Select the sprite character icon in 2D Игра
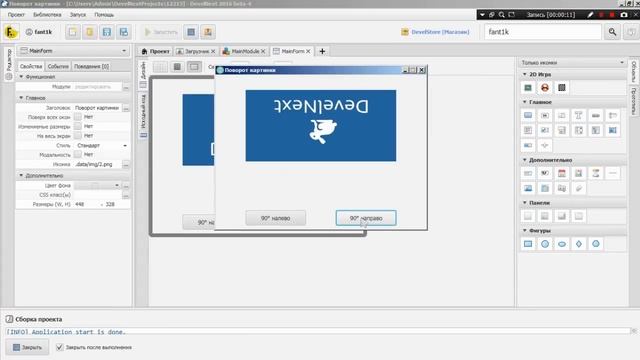The width and height of the screenshot is (640, 360). click(x=545, y=88)
